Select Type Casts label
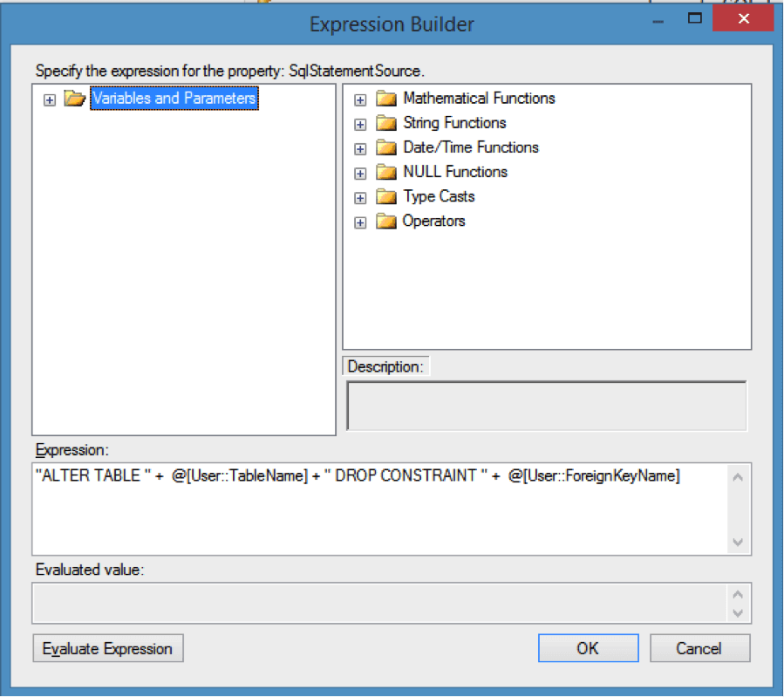The height and width of the screenshot is (697, 784). 439,196
